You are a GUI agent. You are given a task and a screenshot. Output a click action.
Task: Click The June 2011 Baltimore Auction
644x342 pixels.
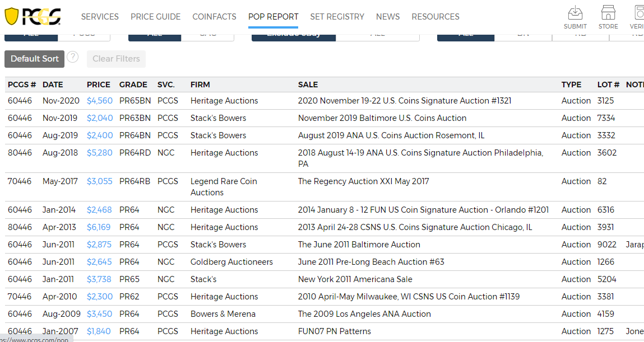pos(359,245)
